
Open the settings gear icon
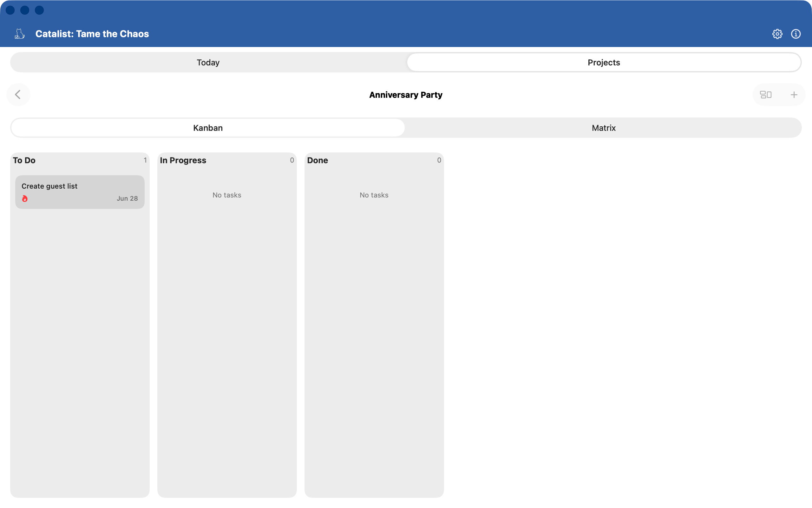(777, 34)
